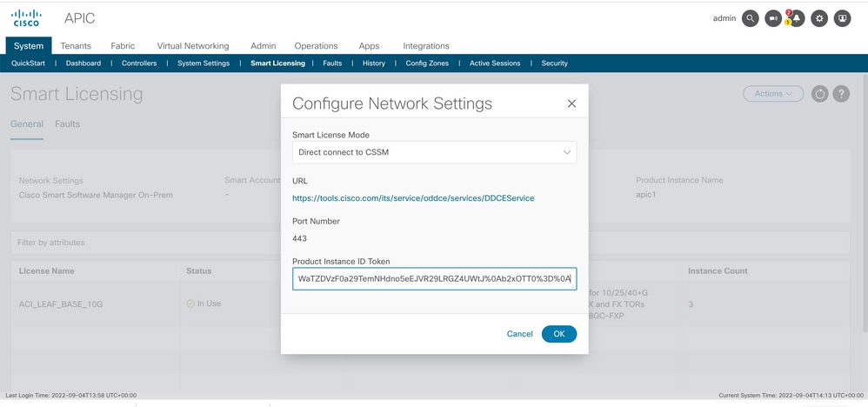Click inside Product Instance ID Token field

[435, 278]
